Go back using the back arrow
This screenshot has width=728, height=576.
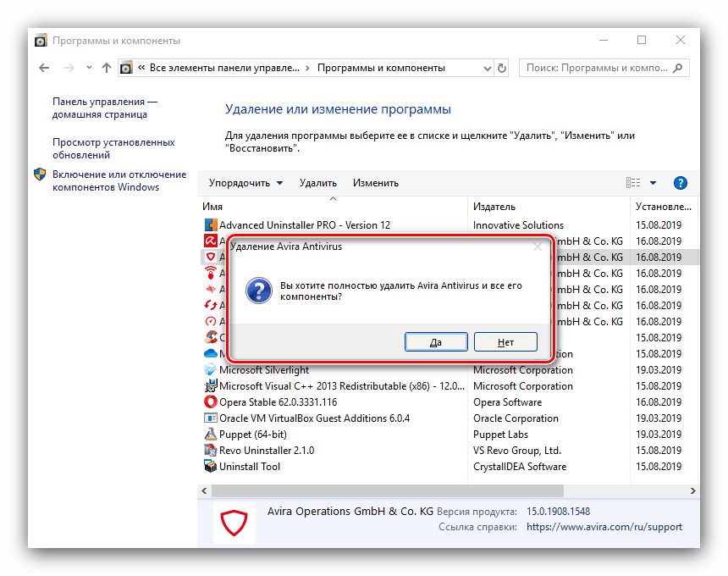(44, 68)
